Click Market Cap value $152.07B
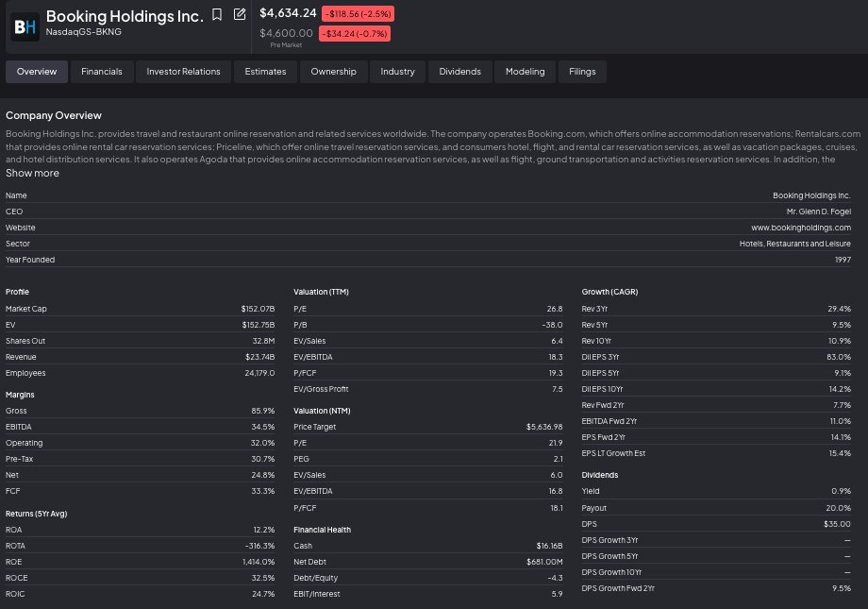 pos(258,309)
